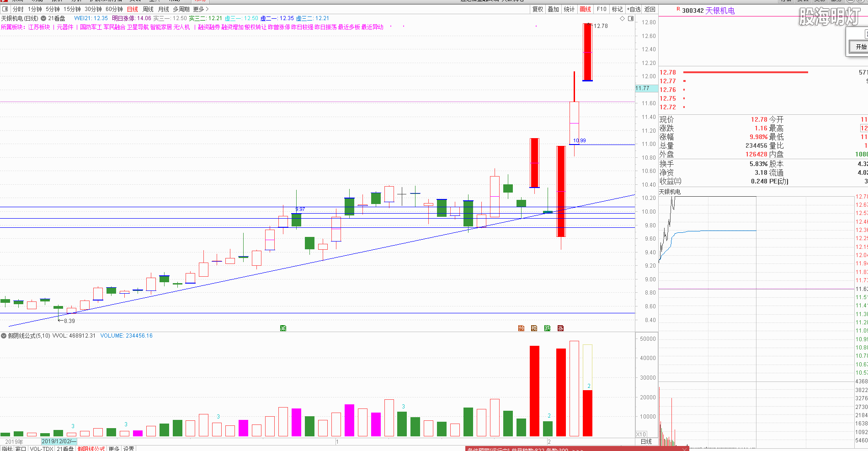Click the diamond icon at chart top right
Image resolution: width=868 pixels, height=451 pixels.
pos(622,18)
